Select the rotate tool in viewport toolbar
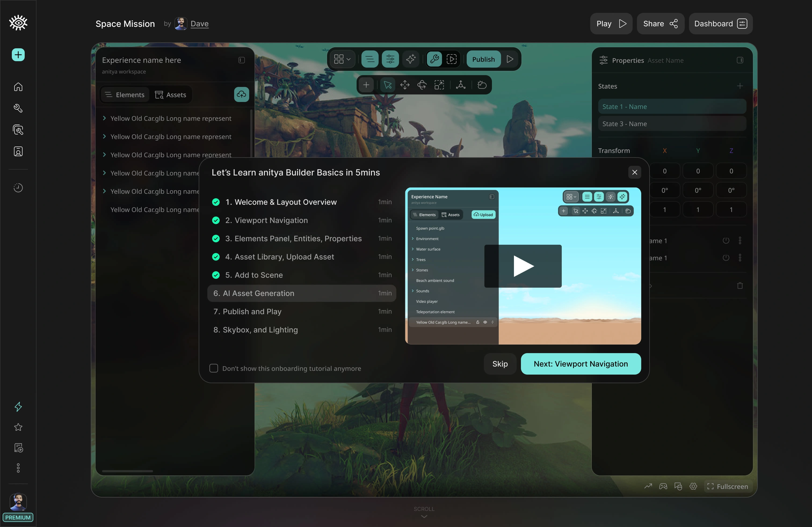 pos(422,85)
